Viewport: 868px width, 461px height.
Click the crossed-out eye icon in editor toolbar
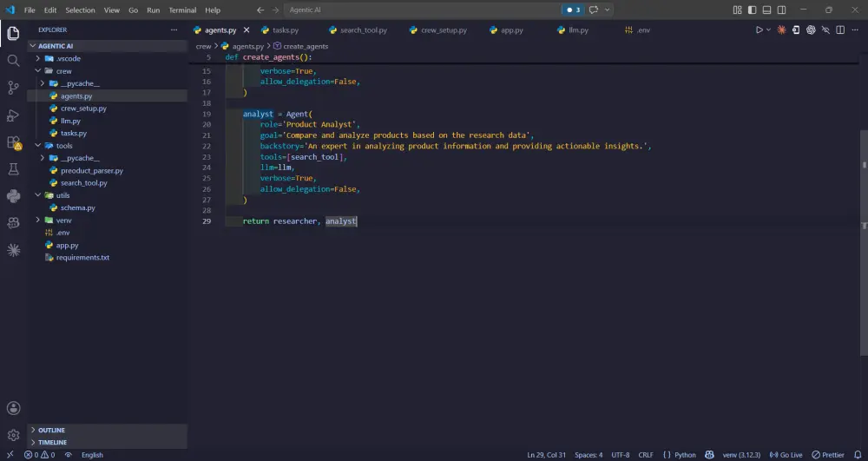tap(825, 30)
